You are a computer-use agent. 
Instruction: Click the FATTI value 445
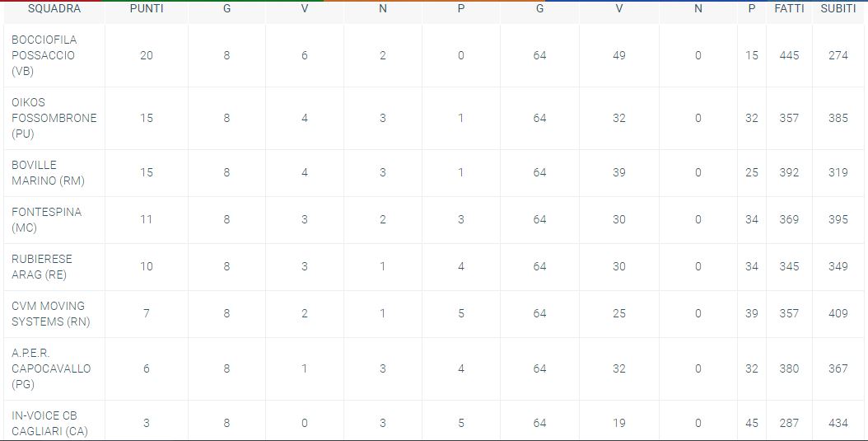[790, 55]
